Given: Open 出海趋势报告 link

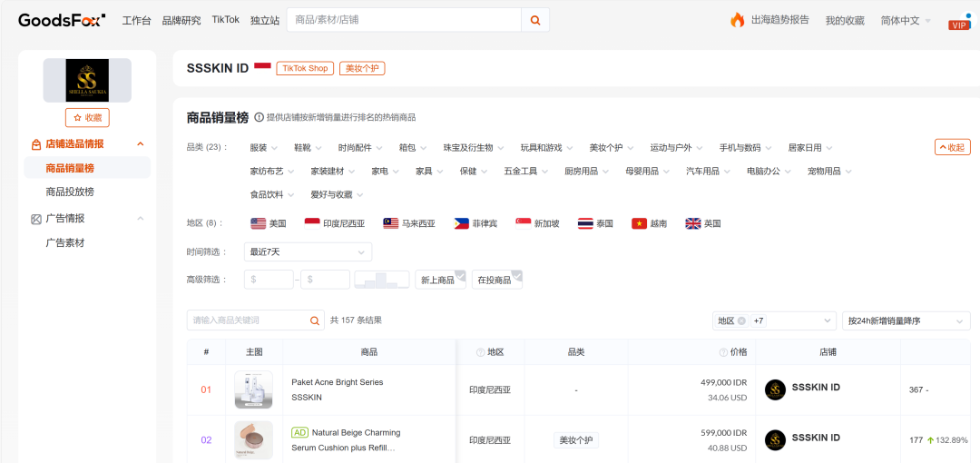Looking at the screenshot, I should (780, 20).
